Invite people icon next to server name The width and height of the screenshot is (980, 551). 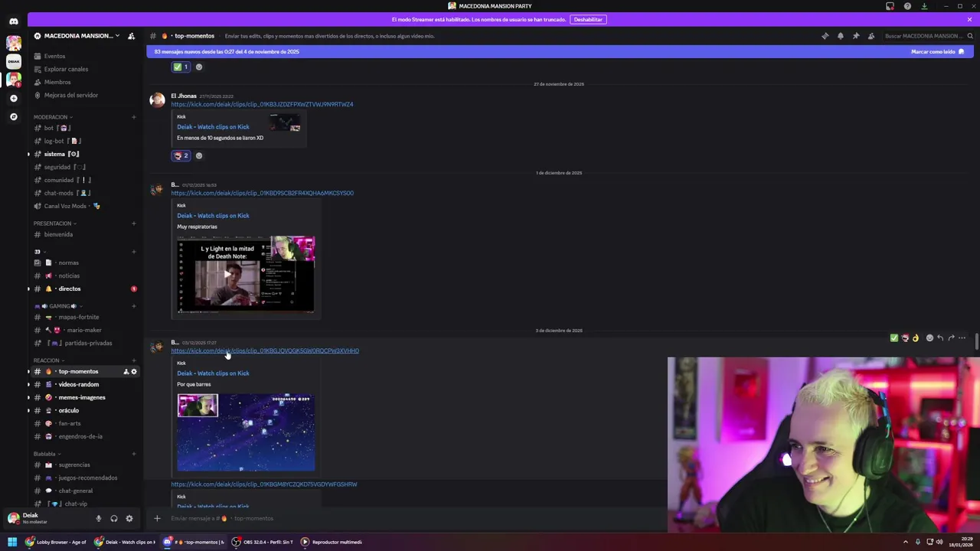point(132,36)
